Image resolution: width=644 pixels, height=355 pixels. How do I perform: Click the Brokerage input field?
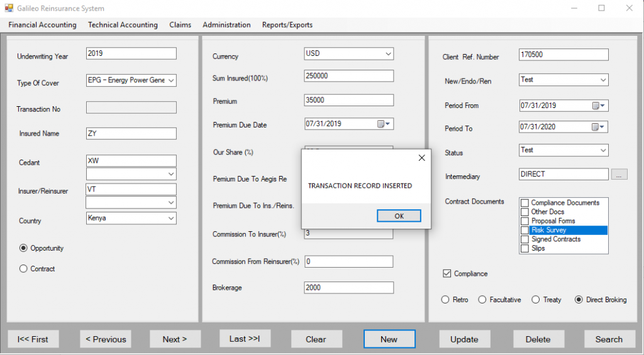coord(348,288)
